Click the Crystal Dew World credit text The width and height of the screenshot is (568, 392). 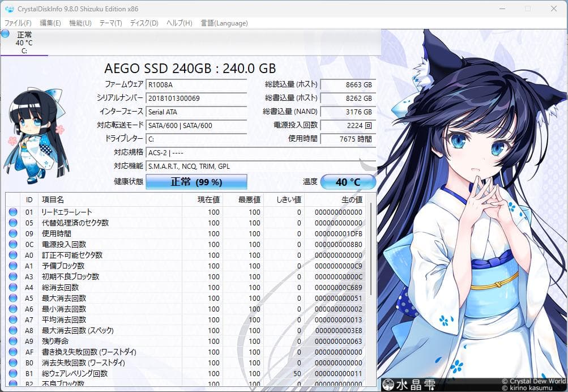pos(531,381)
